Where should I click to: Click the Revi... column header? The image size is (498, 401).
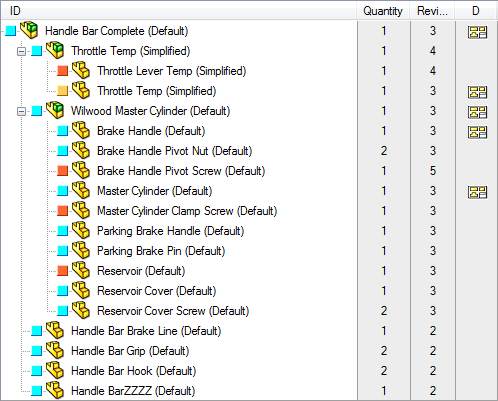[432, 11]
